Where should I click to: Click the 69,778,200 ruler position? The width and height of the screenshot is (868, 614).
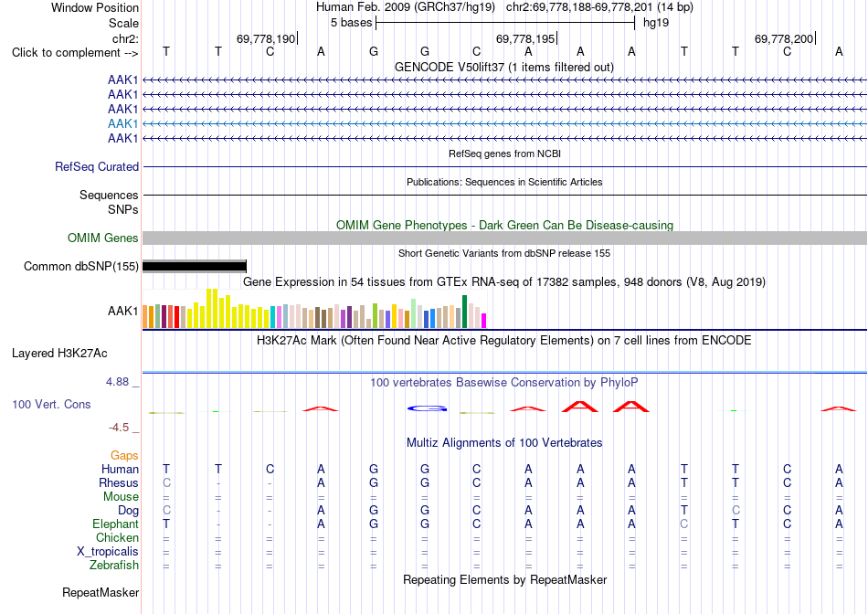coord(784,38)
